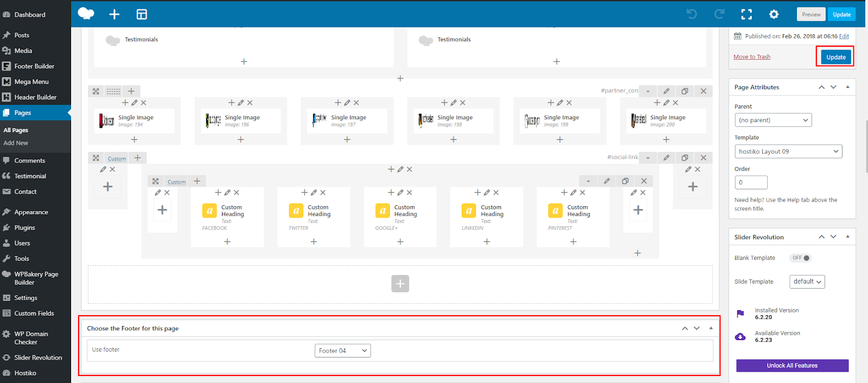Click the Order input field

[751, 183]
